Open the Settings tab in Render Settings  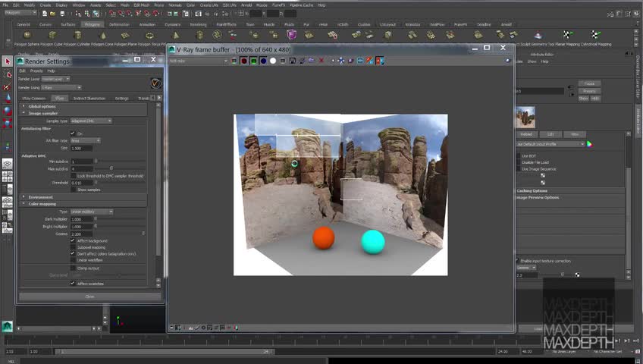(122, 99)
